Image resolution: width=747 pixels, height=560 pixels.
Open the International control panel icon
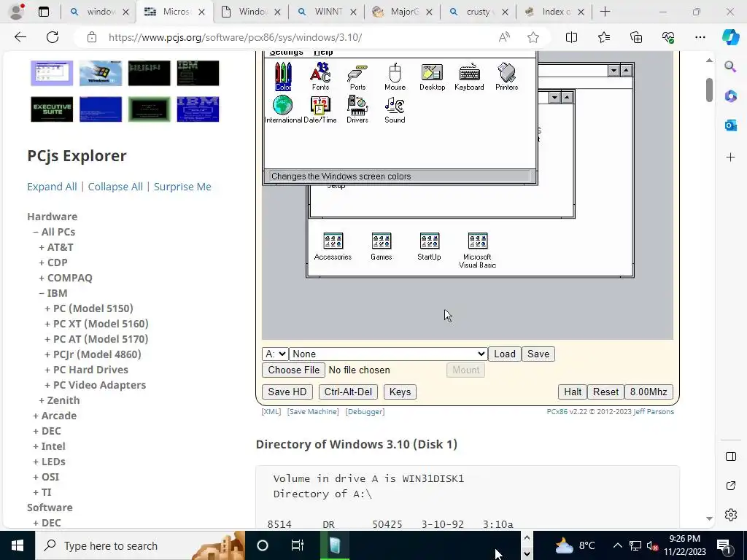click(283, 109)
